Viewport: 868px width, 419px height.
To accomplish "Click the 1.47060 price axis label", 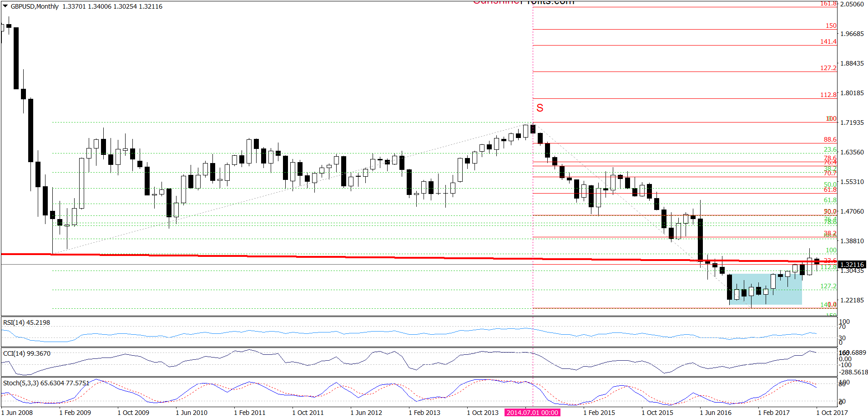I will point(852,211).
